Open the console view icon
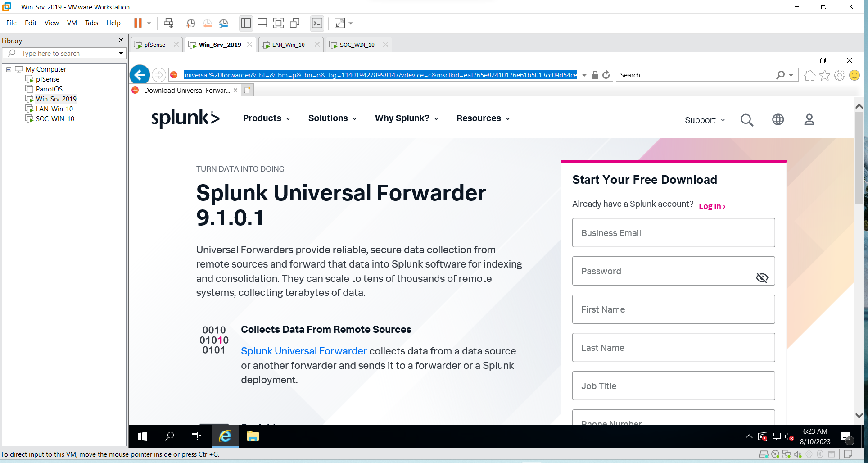The height and width of the screenshot is (463, 868). [x=317, y=23]
